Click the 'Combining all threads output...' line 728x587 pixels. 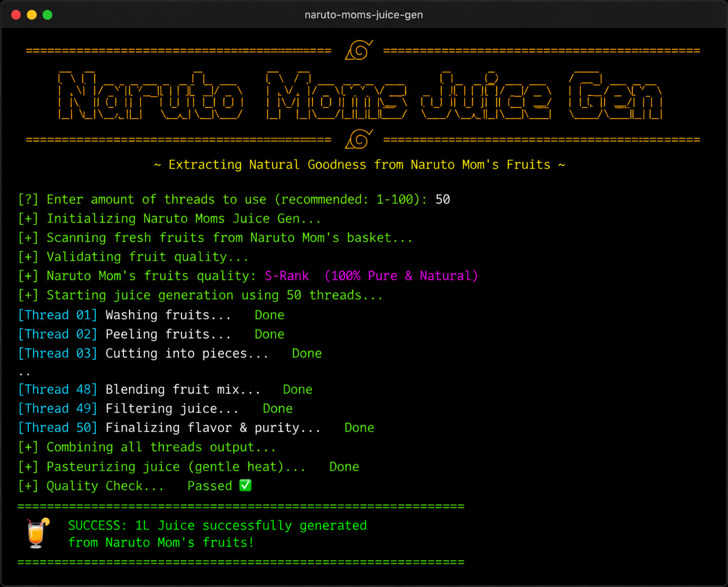[x=147, y=447]
